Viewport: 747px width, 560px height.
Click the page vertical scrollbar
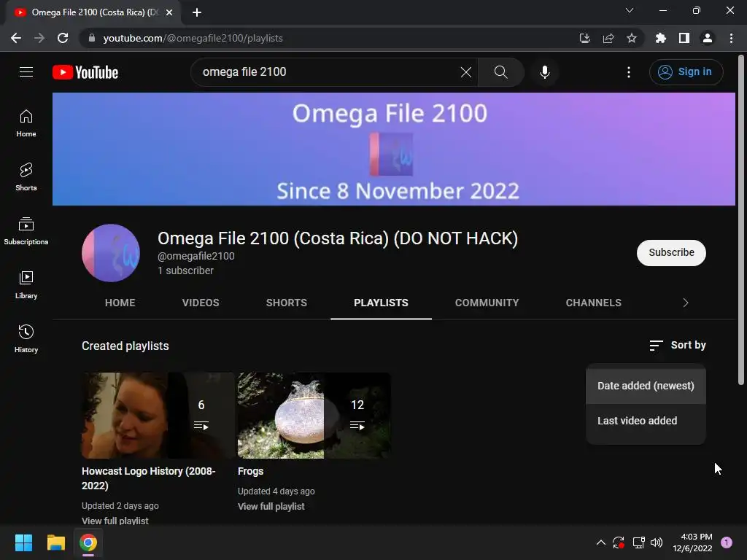741,220
